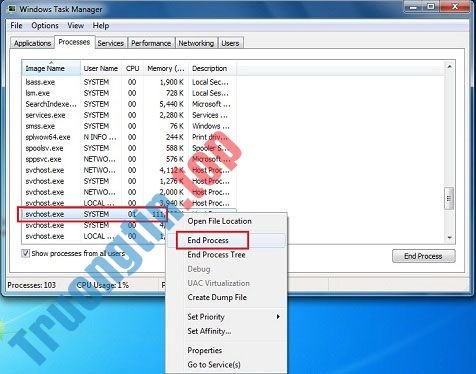Open the View menu
The width and height of the screenshot is (476, 374).
point(75,26)
